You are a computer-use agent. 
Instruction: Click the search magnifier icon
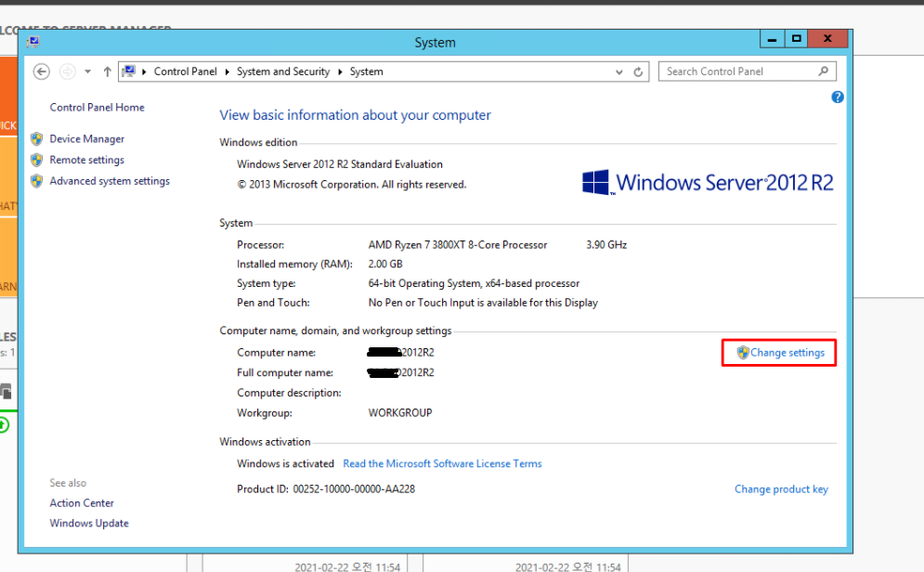tap(823, 71)
